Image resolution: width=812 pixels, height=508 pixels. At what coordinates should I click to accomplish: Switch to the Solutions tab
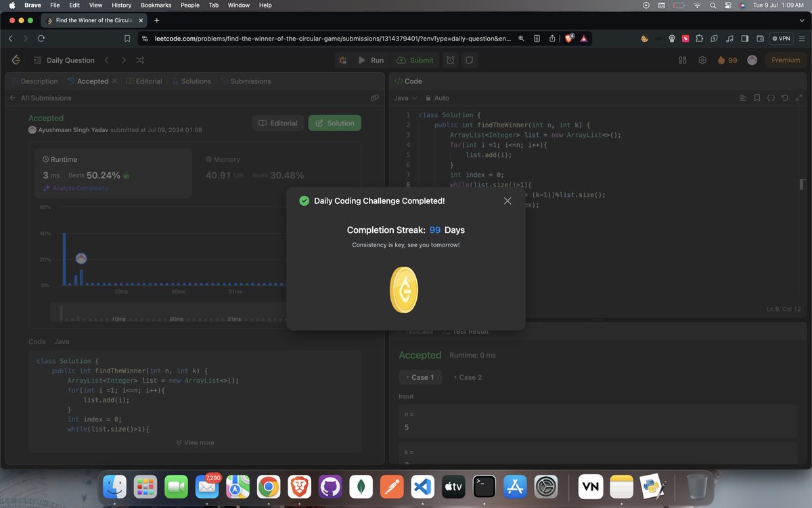[x=191, y=81]
